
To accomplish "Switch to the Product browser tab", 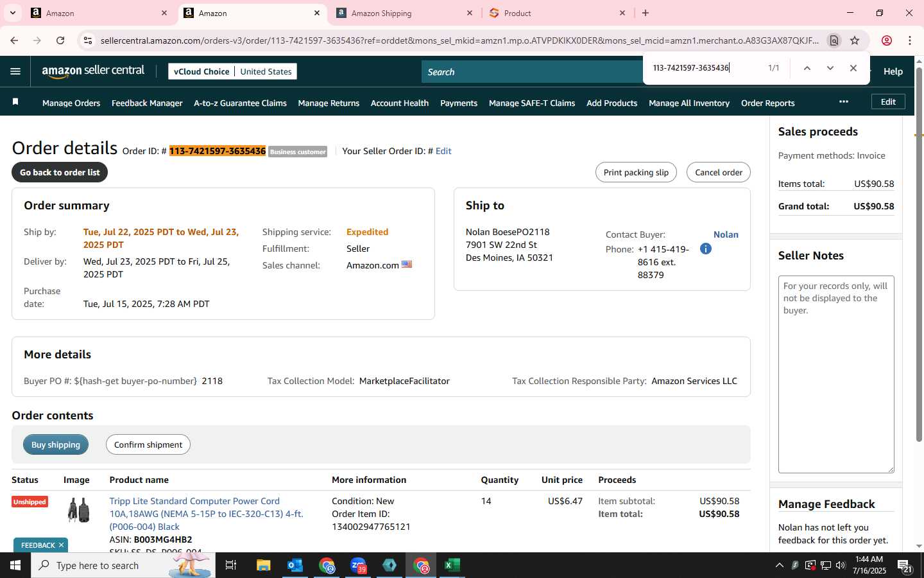I will pyautogui.click(x=558, y=13).
